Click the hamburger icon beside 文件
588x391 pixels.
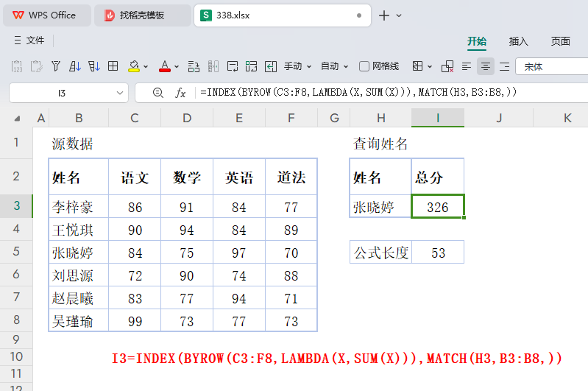pyautogui.click(x=17, y=40)
